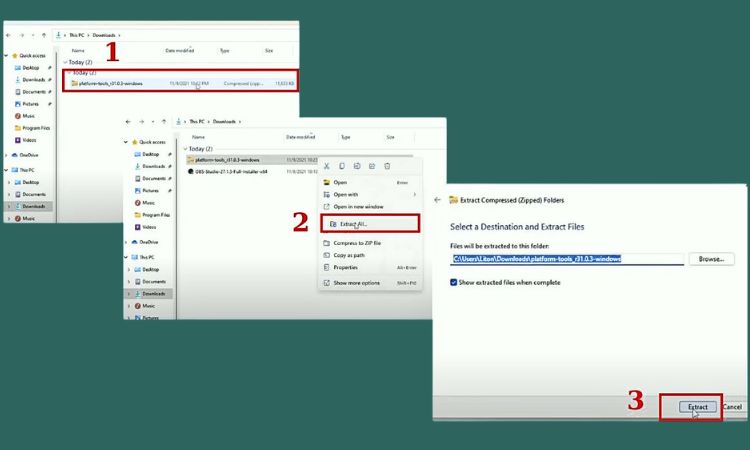This screenshot has height=450, width=750.
Task: Open Properties from the context menu
Action: click(346, 267)
